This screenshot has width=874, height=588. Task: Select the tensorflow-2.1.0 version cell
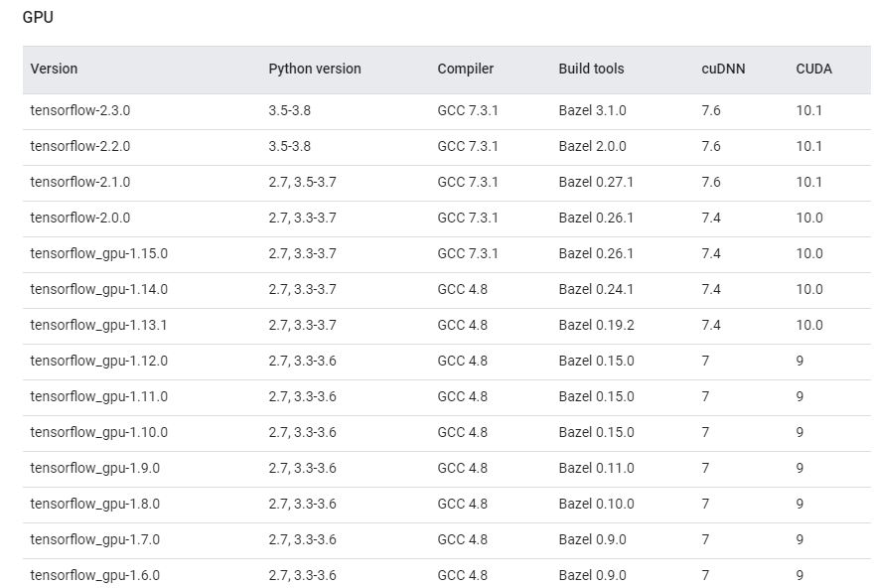(x=80, y=182)
